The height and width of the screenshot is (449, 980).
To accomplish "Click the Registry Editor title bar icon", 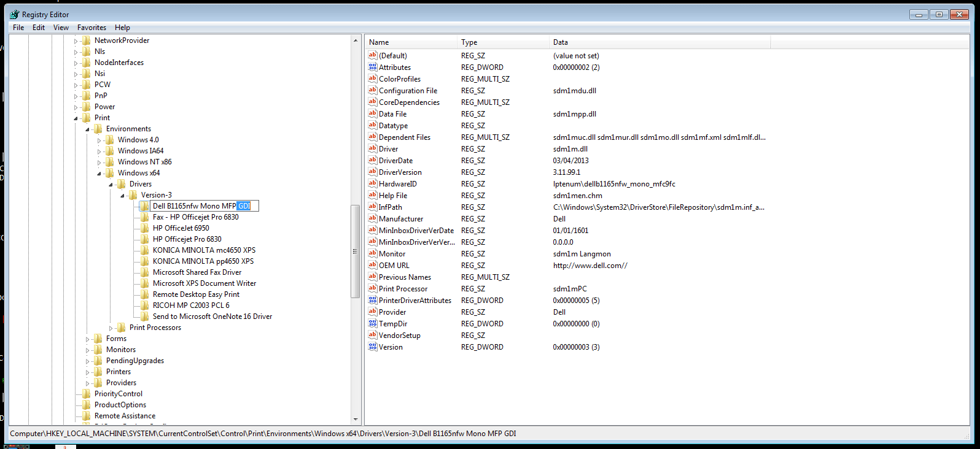I will pos(15,14).
